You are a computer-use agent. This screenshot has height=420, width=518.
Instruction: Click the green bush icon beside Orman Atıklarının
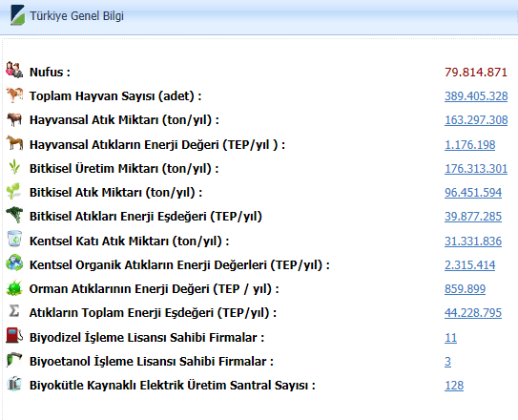(14, 287)
